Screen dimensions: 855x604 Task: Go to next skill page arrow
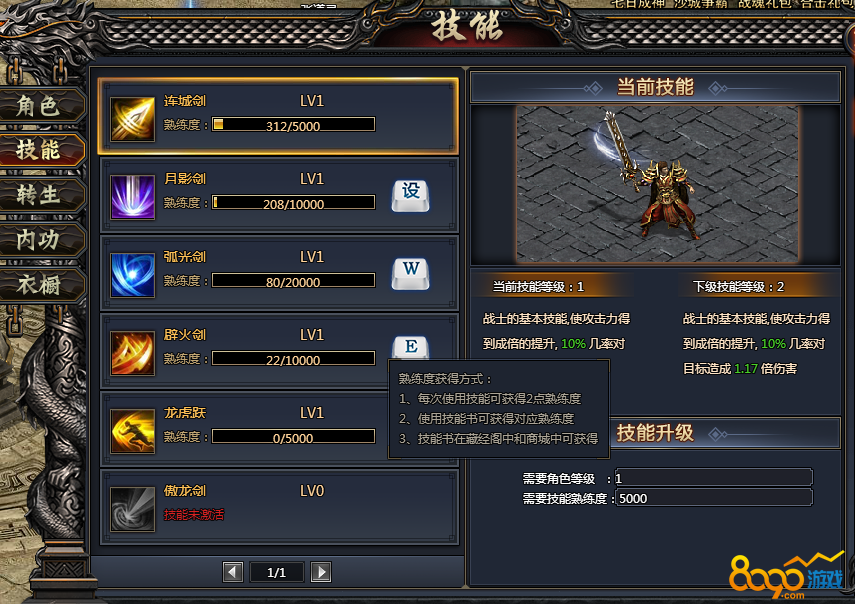321,572
